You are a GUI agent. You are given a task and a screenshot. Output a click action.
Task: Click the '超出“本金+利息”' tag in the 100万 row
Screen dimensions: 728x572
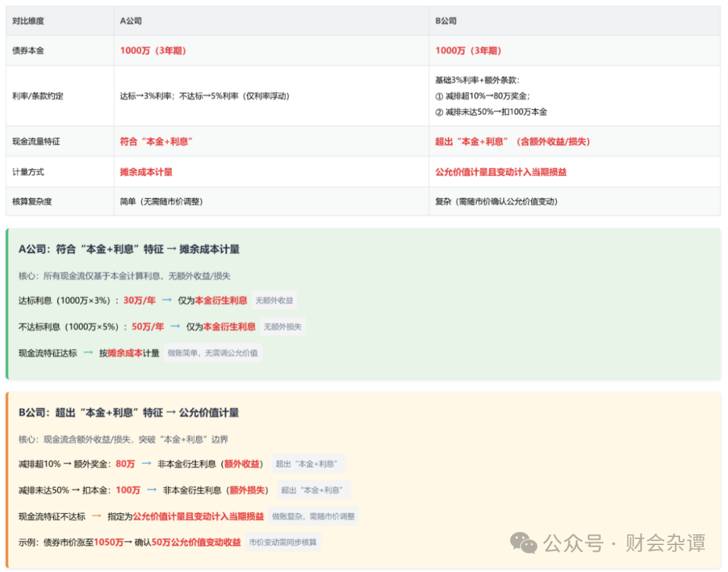[314, 490]
